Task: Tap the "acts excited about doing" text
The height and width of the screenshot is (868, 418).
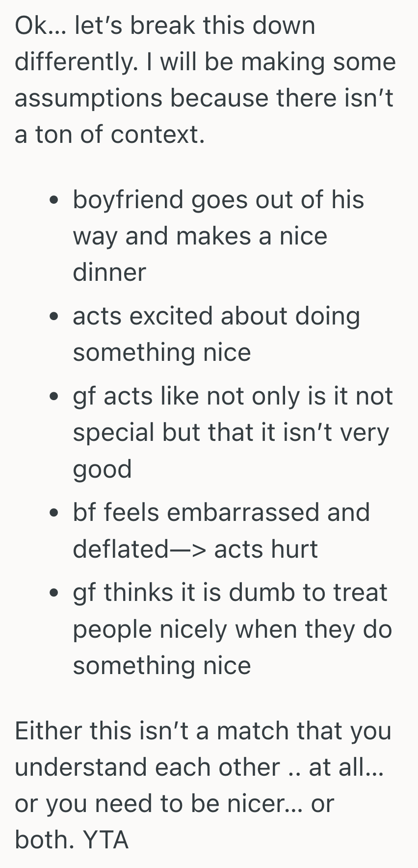Action: tap(216, 316)
